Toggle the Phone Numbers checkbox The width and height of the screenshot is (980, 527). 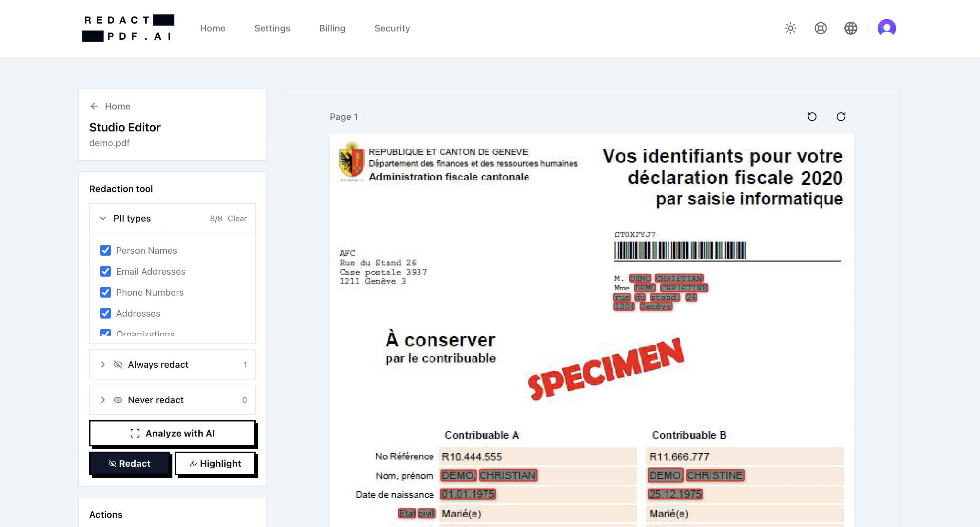tap(106, 292)
